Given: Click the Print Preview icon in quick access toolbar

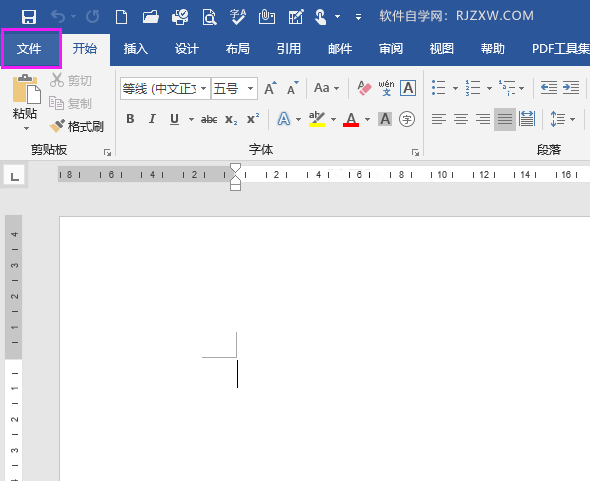Looking at the screenshot, I should tap(209, 17).
